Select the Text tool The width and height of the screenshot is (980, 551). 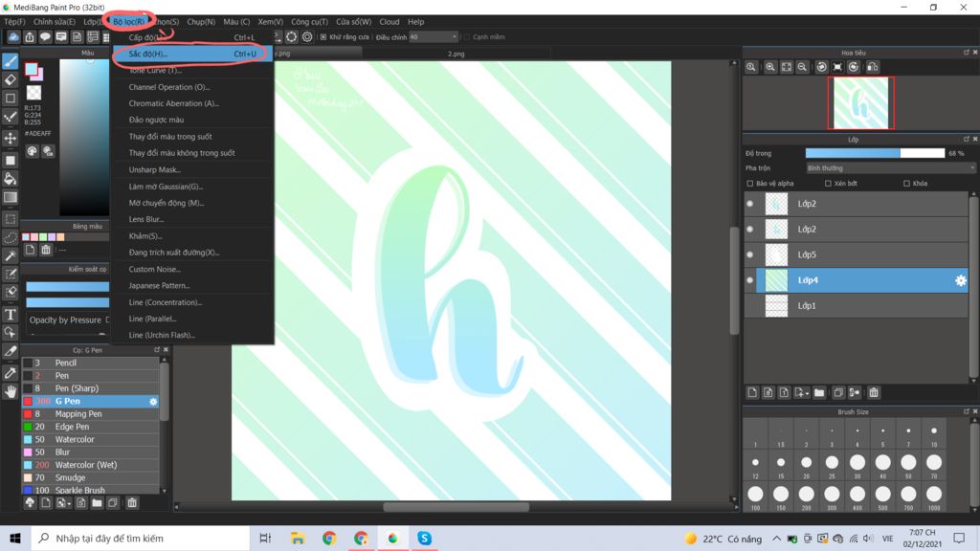tap(10, 314)
